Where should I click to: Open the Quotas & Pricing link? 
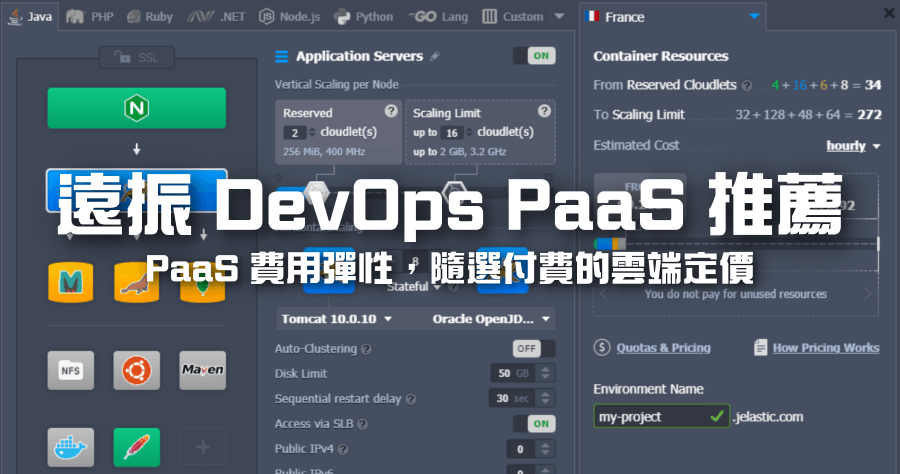(x=664, y=348)
